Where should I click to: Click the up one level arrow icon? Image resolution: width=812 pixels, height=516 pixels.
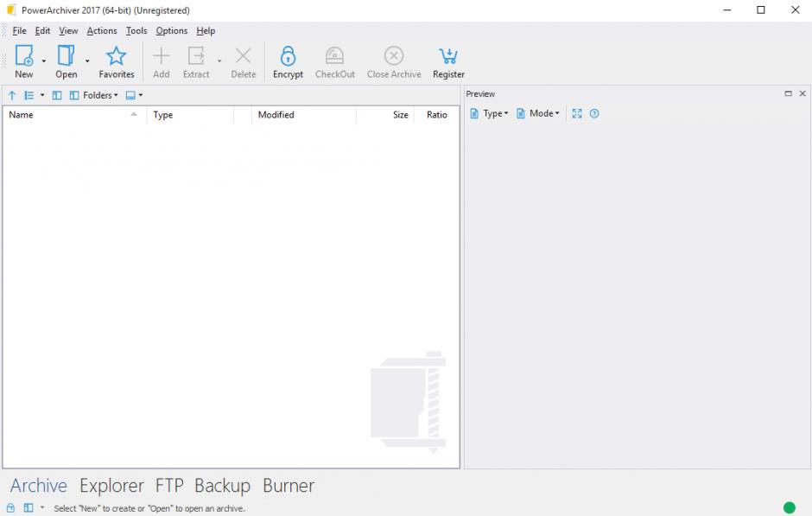click(12, 95)
